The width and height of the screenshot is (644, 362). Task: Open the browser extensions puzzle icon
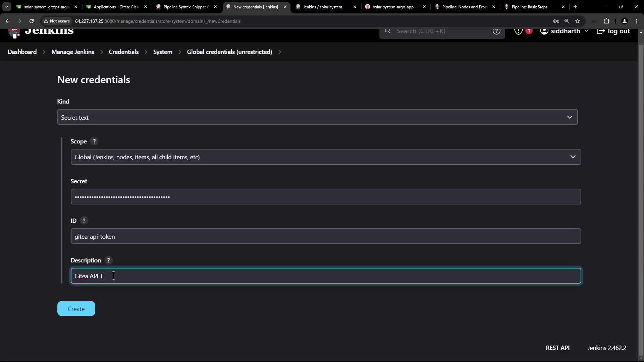point(606,21)
